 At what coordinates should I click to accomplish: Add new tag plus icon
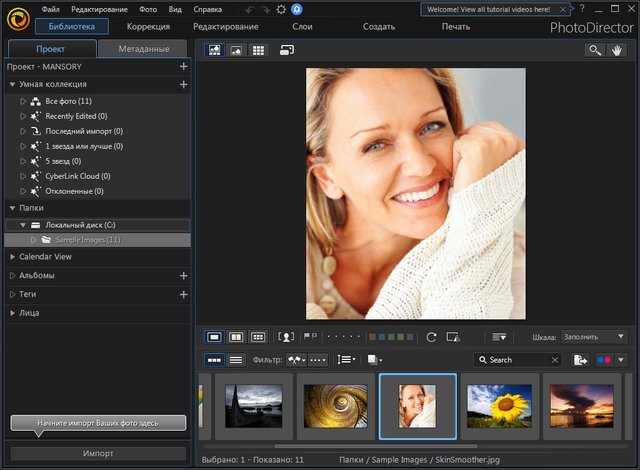pyautogui.click(x=184, y=295)
